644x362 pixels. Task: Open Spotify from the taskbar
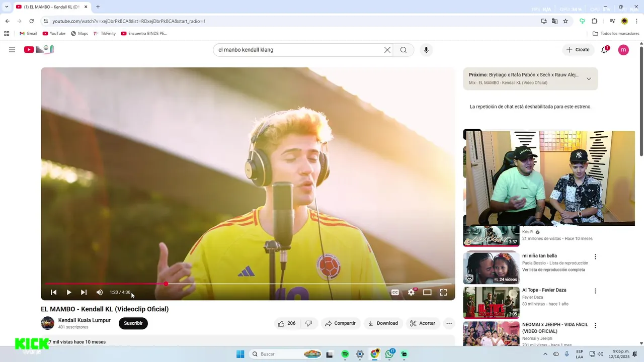coord(345,354)
